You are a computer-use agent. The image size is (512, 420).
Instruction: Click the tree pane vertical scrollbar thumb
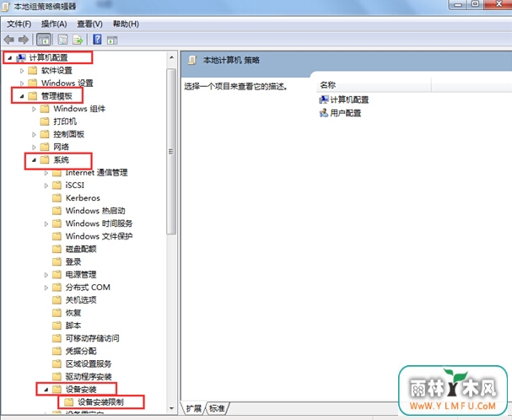[171, 151]
